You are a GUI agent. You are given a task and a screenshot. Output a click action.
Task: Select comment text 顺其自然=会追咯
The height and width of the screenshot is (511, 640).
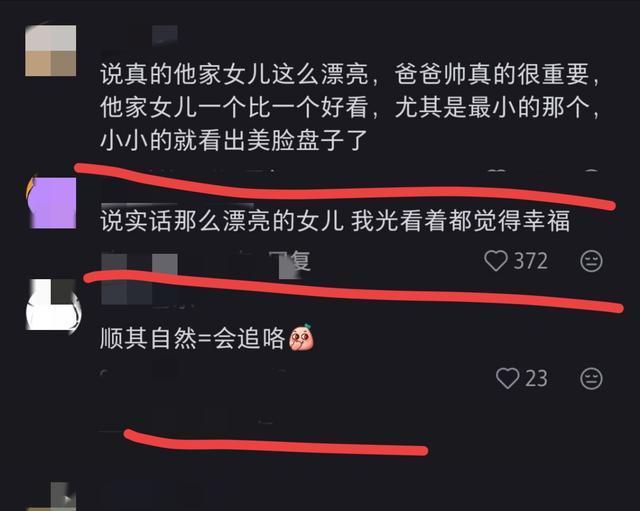[x=192, y=338]
